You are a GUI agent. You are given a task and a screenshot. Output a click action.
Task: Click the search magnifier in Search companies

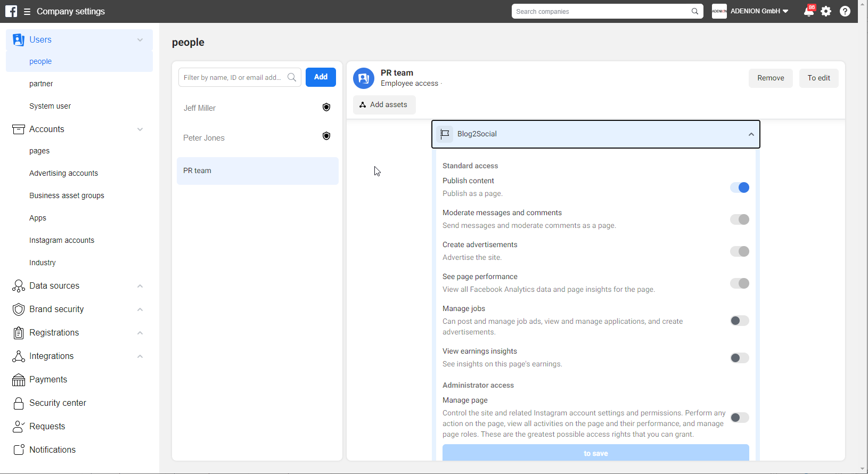695,11
